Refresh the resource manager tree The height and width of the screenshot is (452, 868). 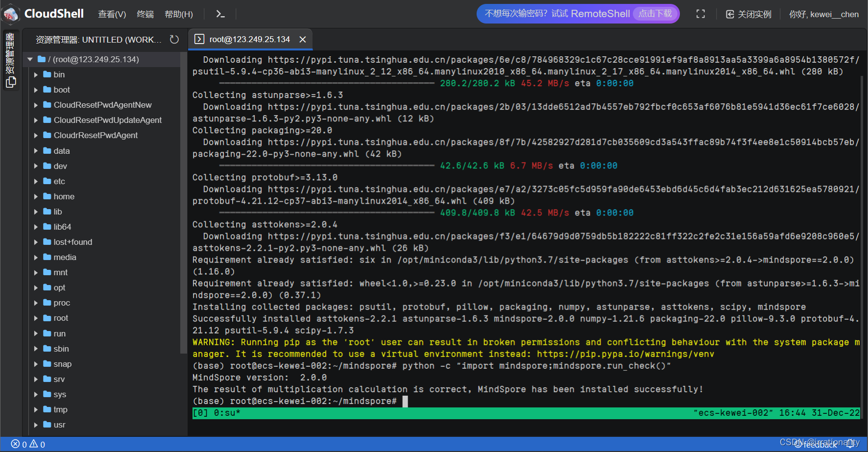[x=174, y=39]
